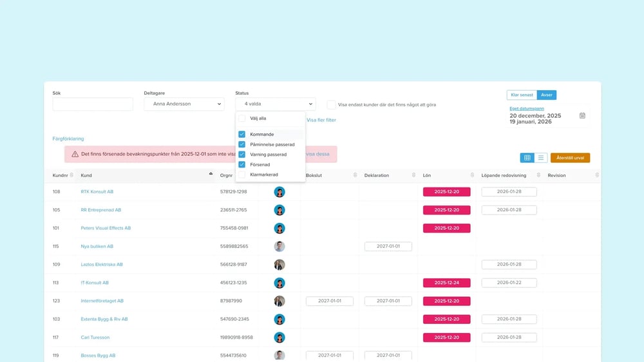
Task: Check the Klarmarkerad status option
Action: click(242, 175)
